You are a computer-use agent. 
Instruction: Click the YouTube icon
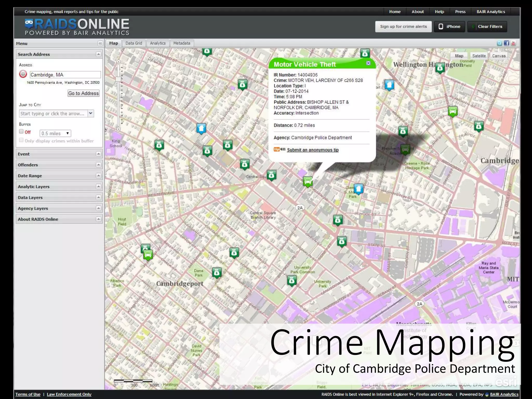(513, 43)
